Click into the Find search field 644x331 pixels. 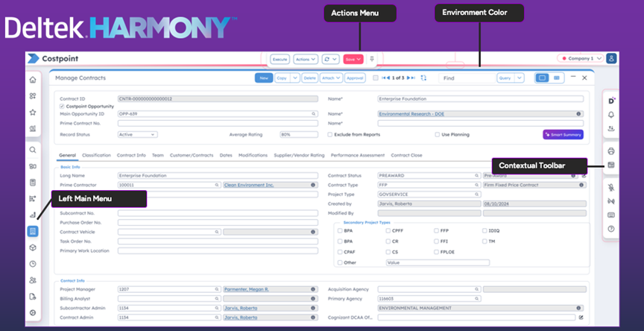pos(466,78)
